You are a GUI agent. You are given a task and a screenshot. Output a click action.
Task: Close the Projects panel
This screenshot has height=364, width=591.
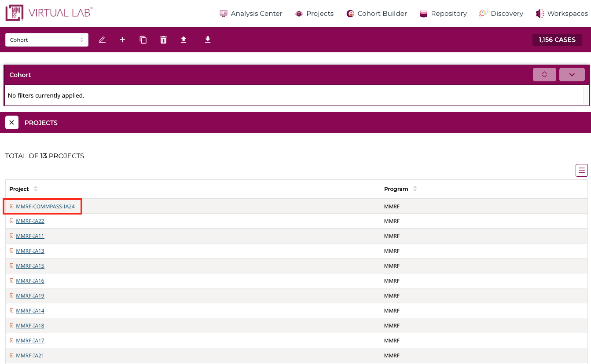(x=12, y=123)
